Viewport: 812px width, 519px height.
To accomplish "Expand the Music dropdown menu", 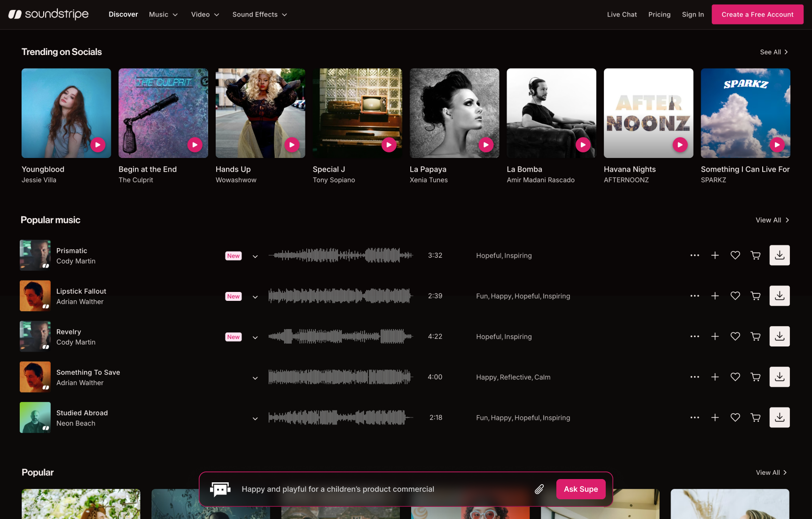I will click(163, 15).
